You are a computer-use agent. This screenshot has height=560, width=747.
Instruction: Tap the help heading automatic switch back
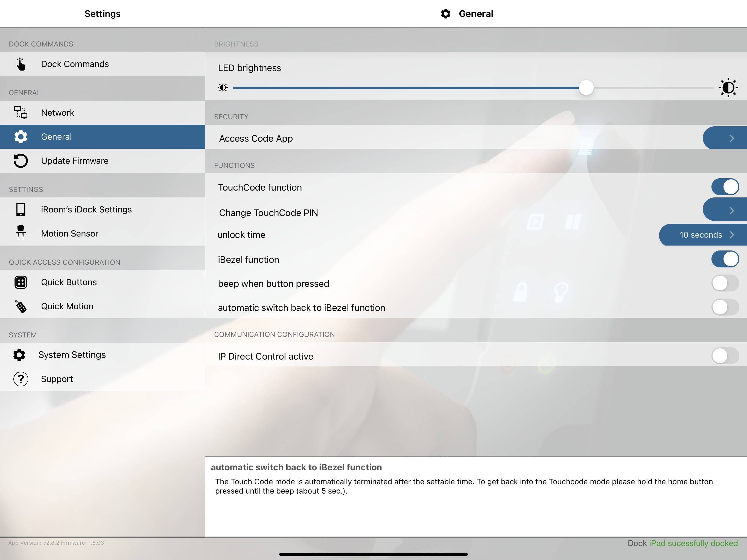point(296,467)
